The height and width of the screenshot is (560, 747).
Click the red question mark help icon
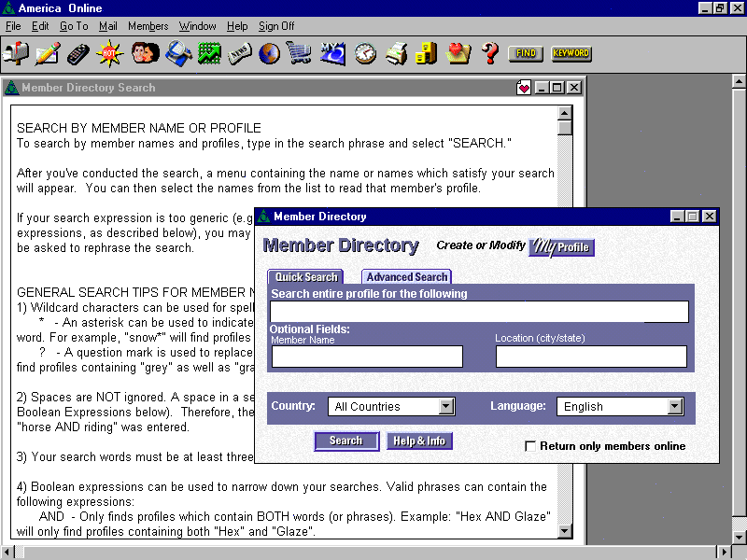(489, 53)
